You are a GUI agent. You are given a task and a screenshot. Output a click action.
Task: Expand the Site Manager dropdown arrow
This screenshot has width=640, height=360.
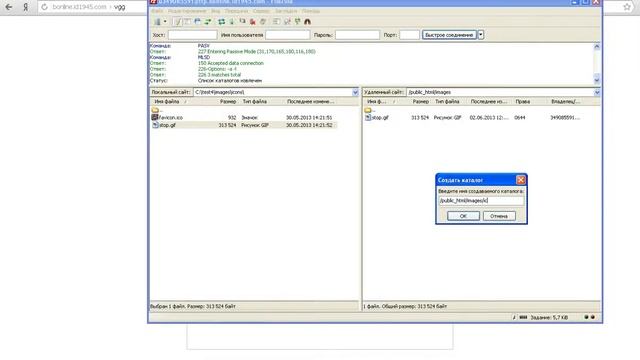[165, 22]
